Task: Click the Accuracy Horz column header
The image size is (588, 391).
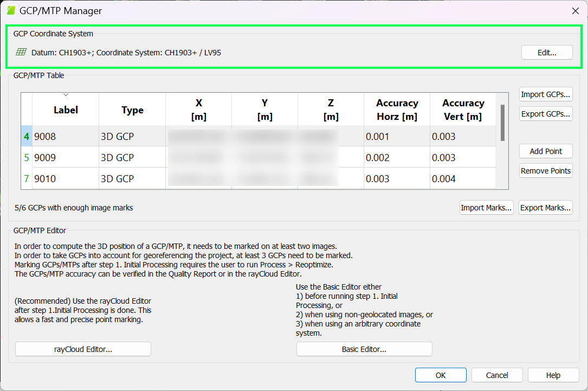Action: [397, 108]
